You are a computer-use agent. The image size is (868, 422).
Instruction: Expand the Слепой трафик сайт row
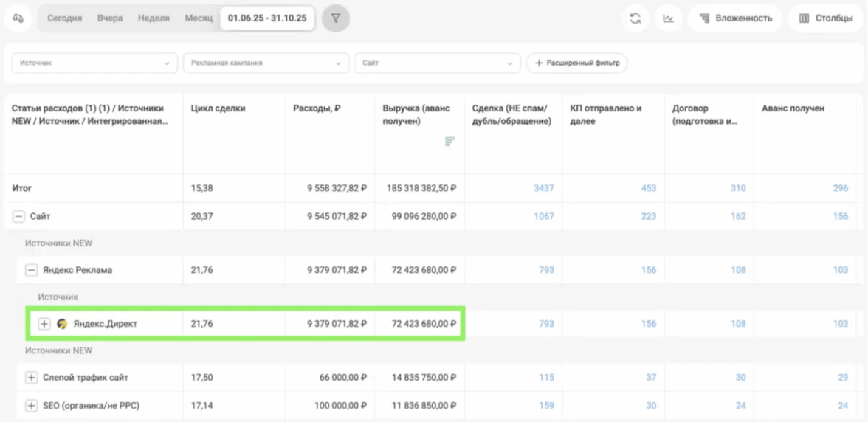click(31, 378)
